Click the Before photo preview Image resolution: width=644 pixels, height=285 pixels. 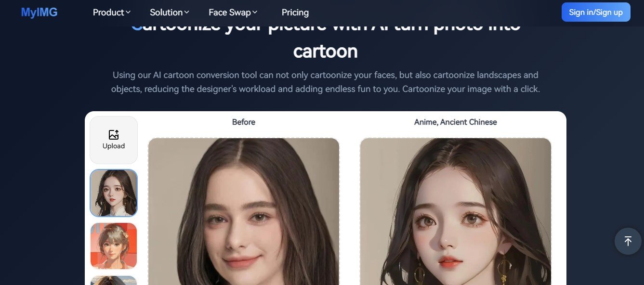point(244,211)
